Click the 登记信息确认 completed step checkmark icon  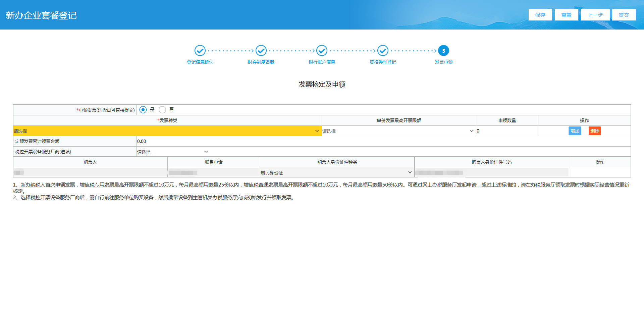[x=200, y=51]
